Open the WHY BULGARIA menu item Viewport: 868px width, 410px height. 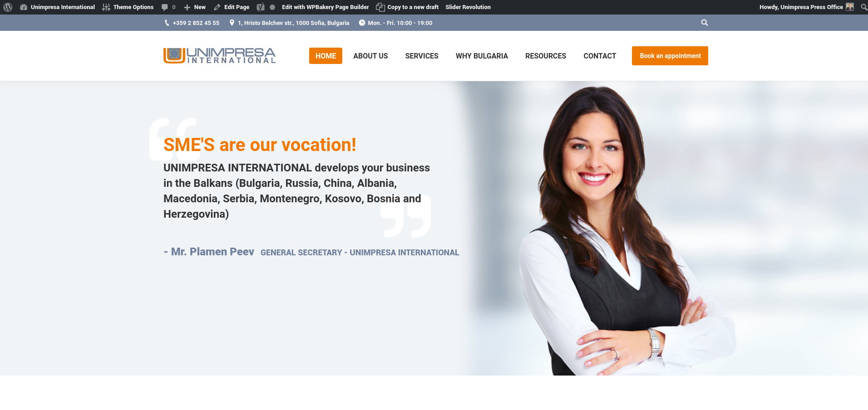[x=482, y=56]
